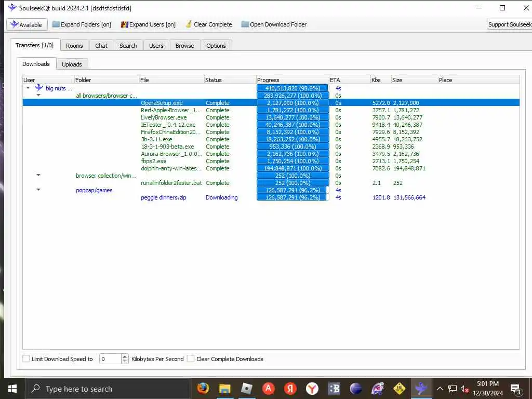Viewport: 532px width, 399px height.
Task: Open Firefox from the taskbar
Action: (203, 389)
